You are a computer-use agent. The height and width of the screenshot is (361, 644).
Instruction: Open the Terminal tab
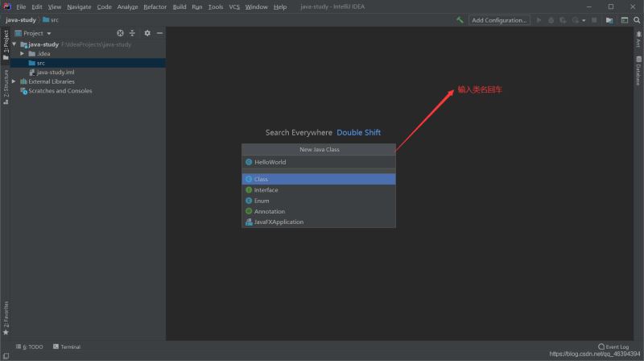coord(67,346)
